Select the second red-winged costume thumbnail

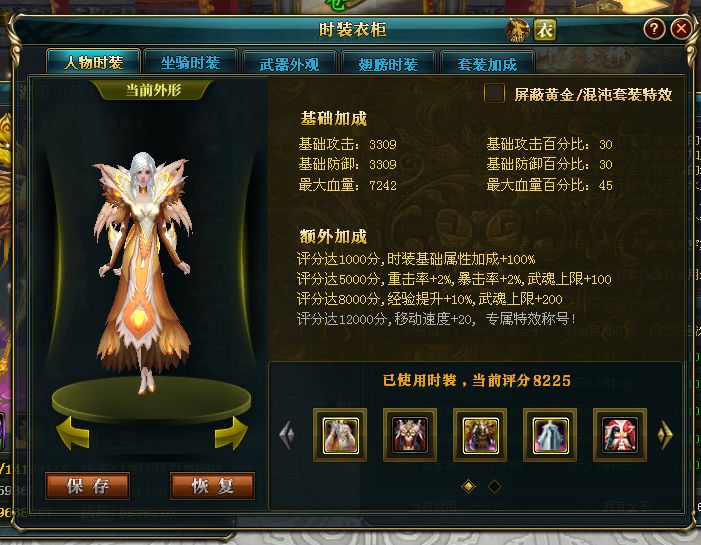410,435
